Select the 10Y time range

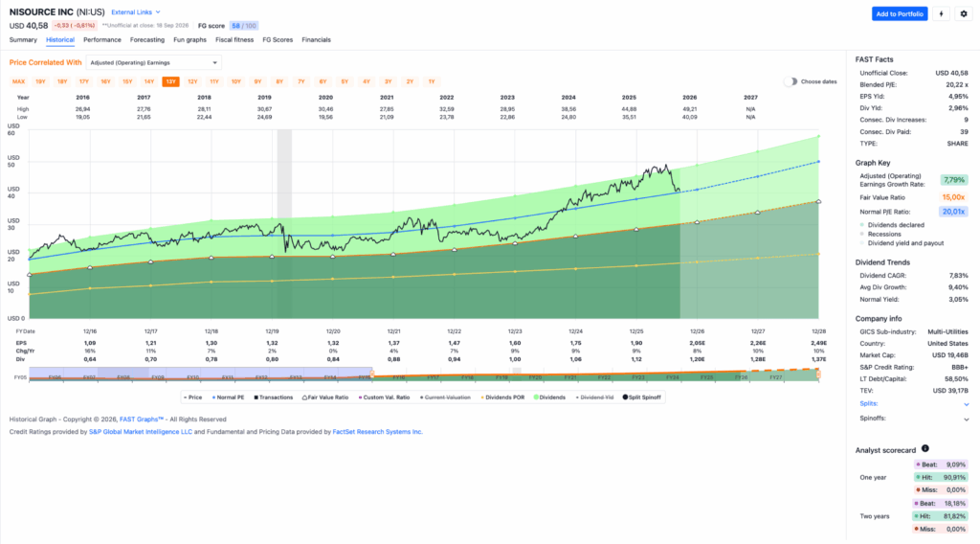tap(235, 82)
